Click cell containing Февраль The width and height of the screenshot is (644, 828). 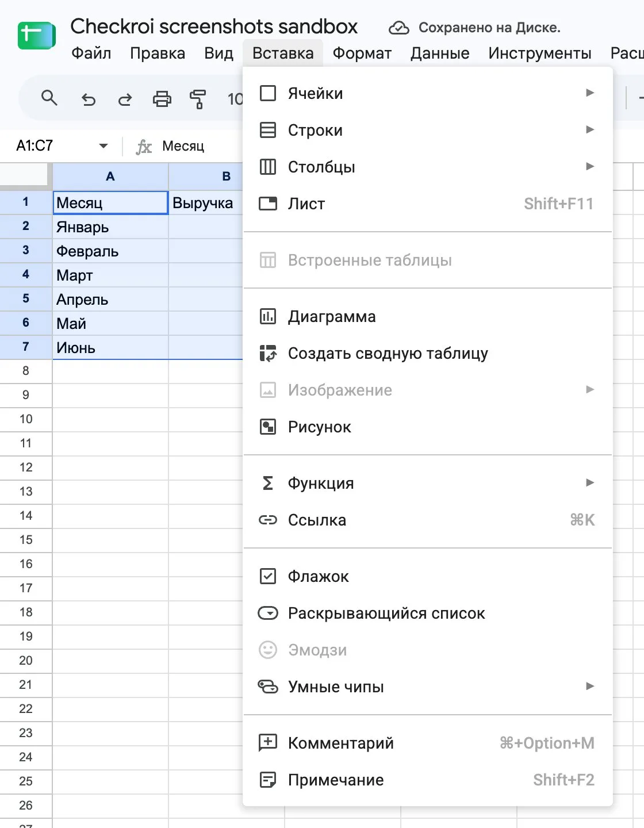pos(110,251)
